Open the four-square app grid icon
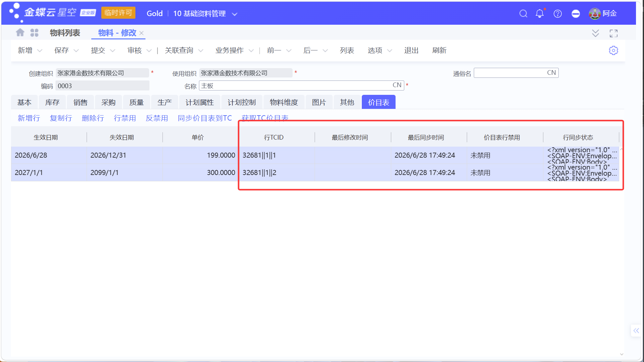 point(34,32)
